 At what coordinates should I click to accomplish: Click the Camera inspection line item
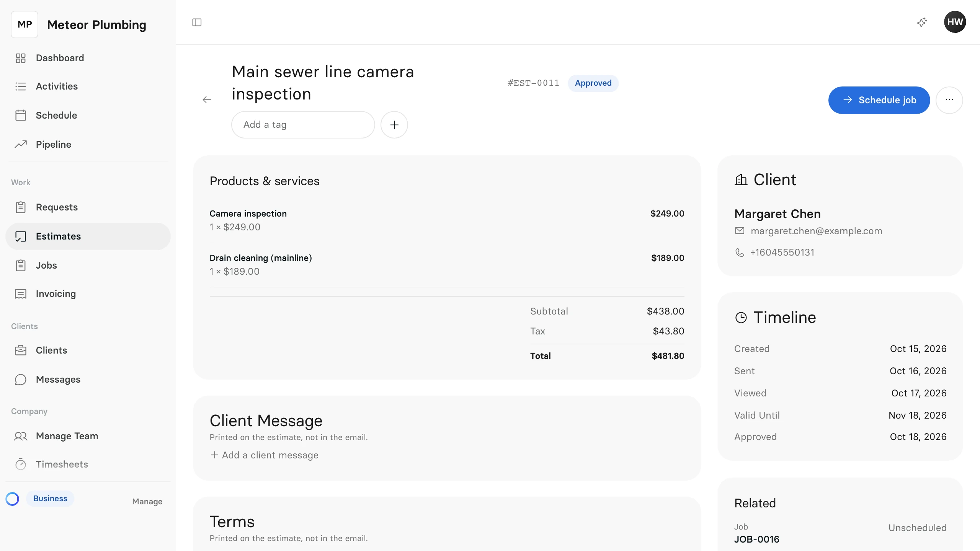pyautogui.click(x=447, y=220)
